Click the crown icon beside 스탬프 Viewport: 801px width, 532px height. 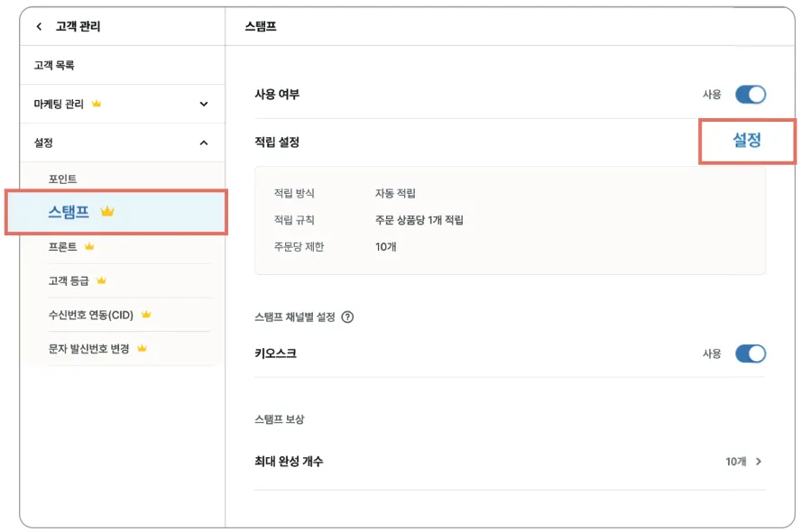pos(107,212)
